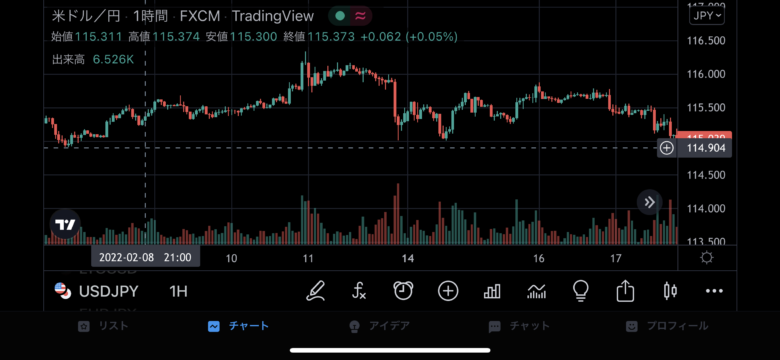Toggle the green market status indicator

point(340,16)
